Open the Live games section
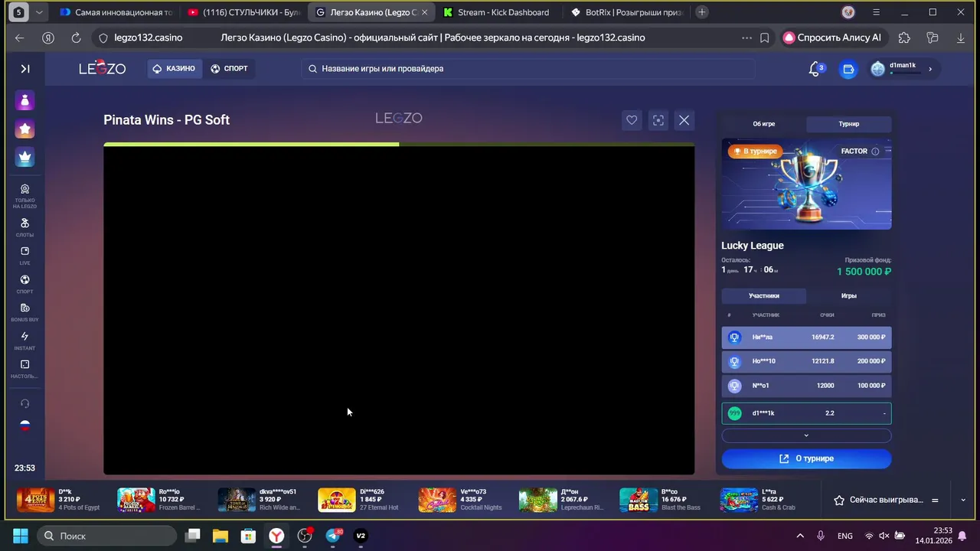980x551 pixels. click(25, 256)
